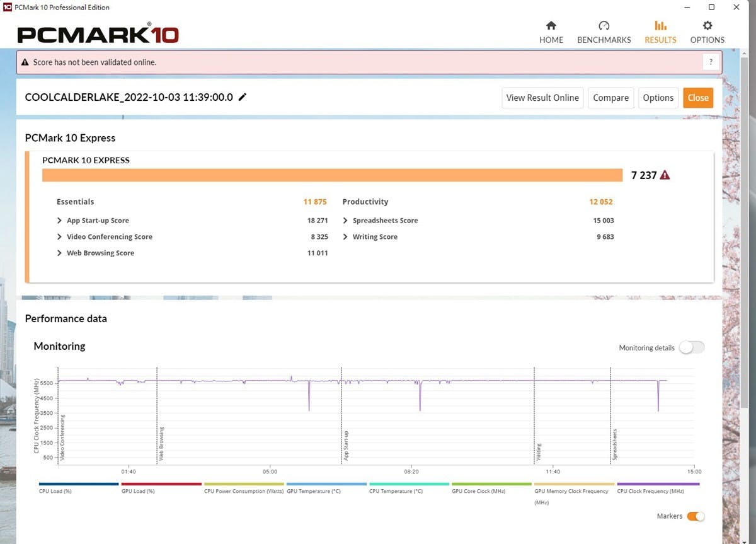Click the Spreadsheets value 15 003
The width and height of the screenshot is (756, 544).
point(604,221)
